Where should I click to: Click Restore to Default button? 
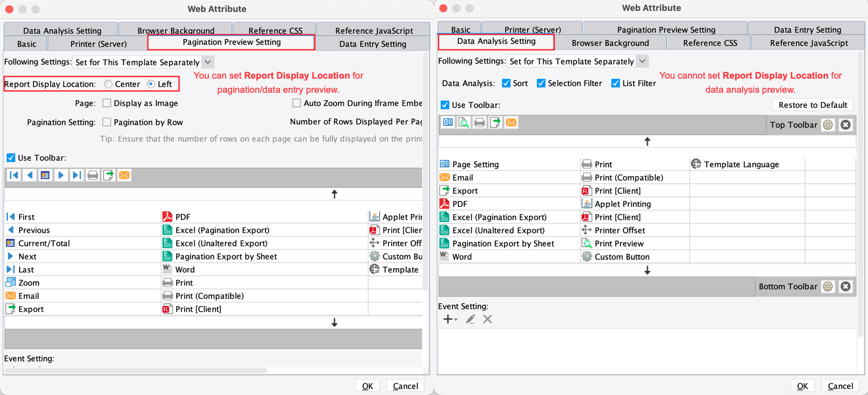click(x=813, y=105)
